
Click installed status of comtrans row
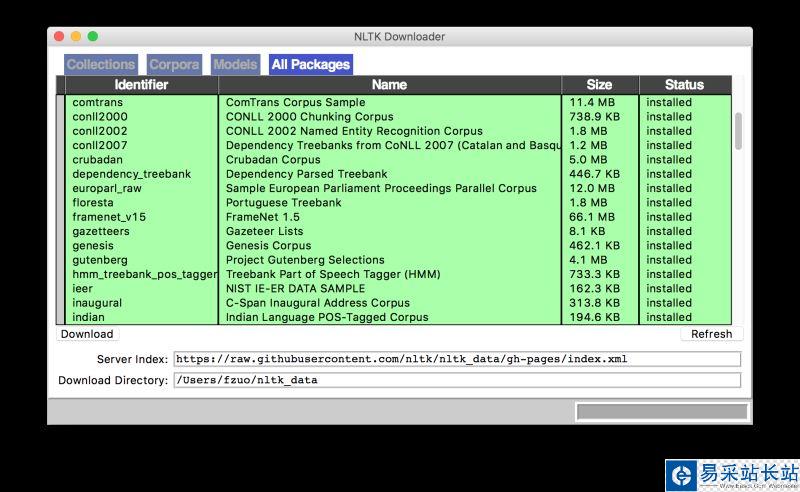click(x=669, y=102)
